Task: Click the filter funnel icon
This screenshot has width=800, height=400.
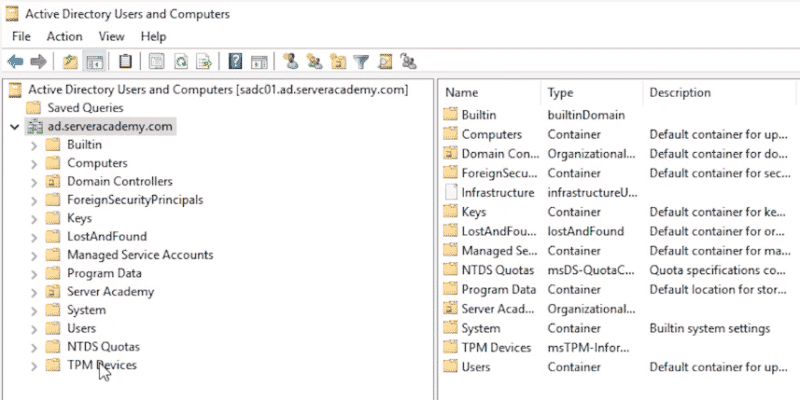Action: point(361,62)
